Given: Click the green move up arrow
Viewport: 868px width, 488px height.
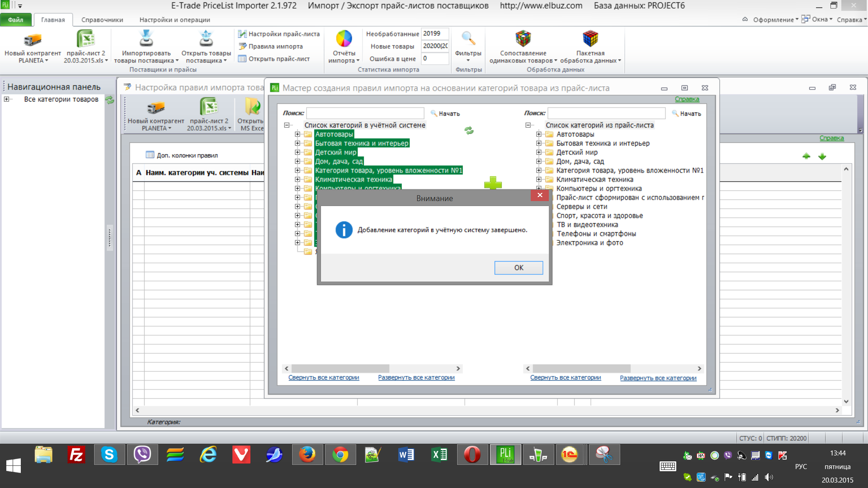Looking at the screenshot, I should coord(806,156).
